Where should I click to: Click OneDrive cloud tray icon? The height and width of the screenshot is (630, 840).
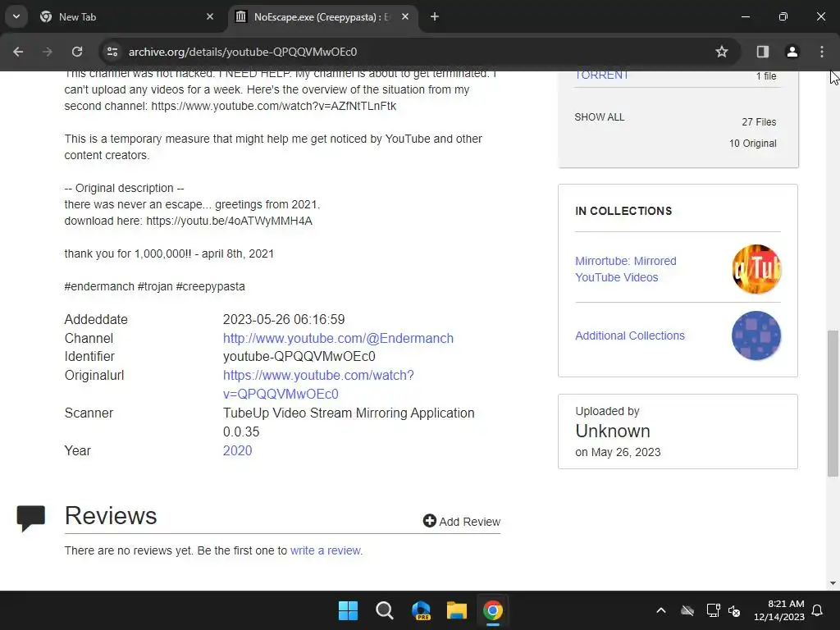tap(687, 610)
